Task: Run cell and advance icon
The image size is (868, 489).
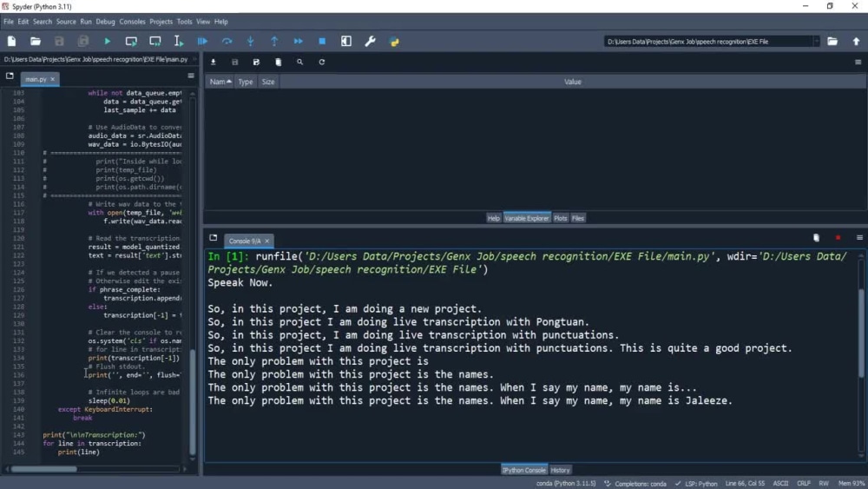Action: pyautogui.click(x=155, y=42)
